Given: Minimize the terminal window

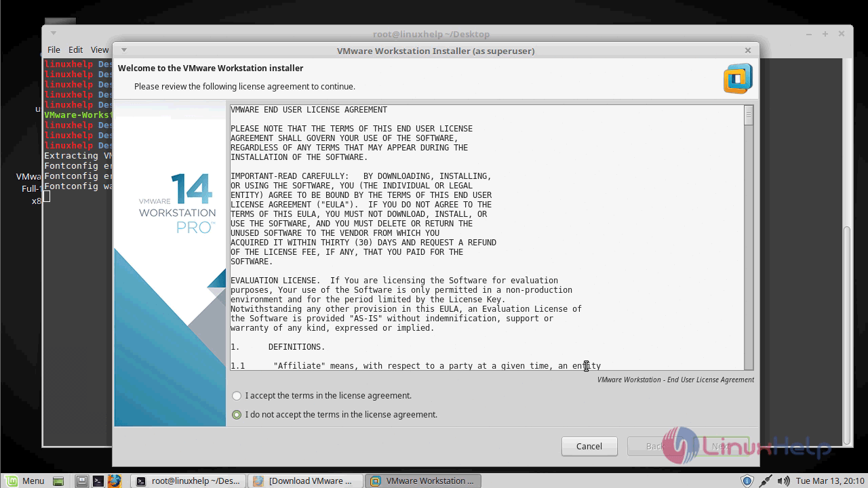Looking at the screenshot, I should click(x=809, y=33).
